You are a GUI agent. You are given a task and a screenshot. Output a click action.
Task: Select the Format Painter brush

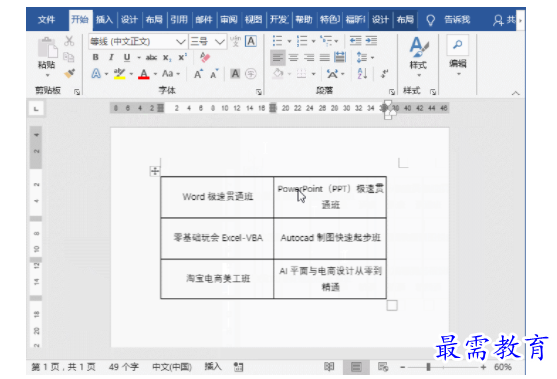(70, 73)
